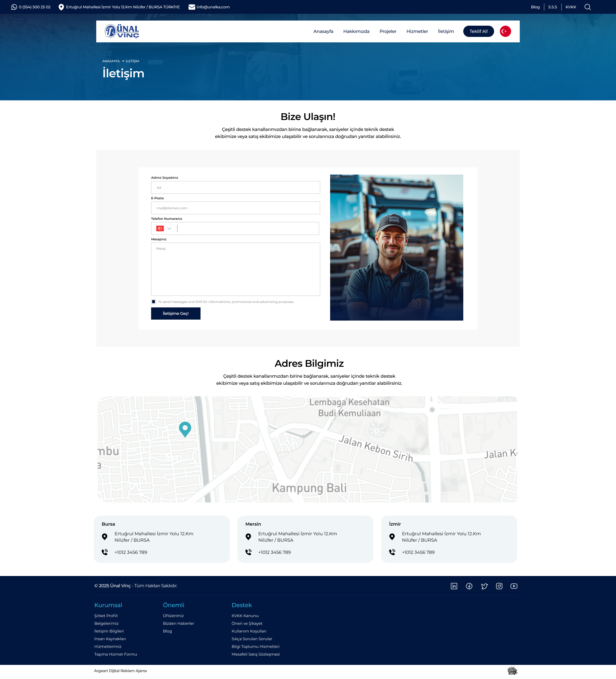
Task: Toggle the SMS consent checkbox
Action: pos(154,302)
